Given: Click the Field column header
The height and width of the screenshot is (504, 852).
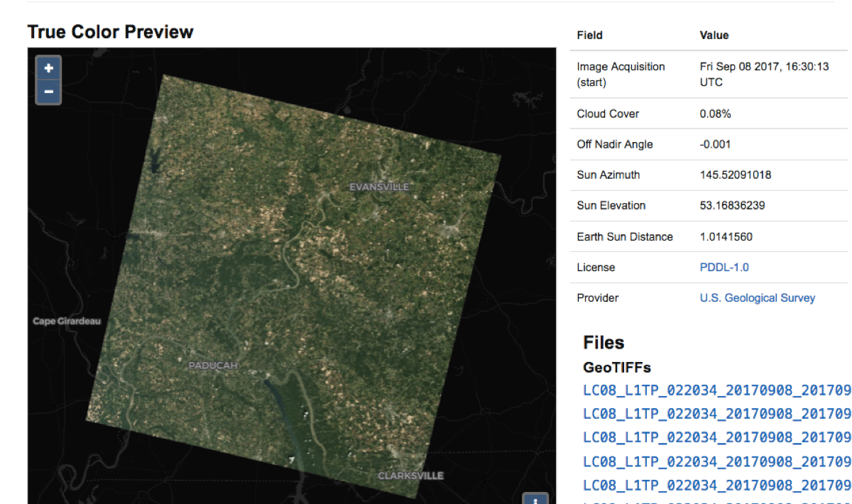Looking at the screenshot, I should click(x=590, y=35).
